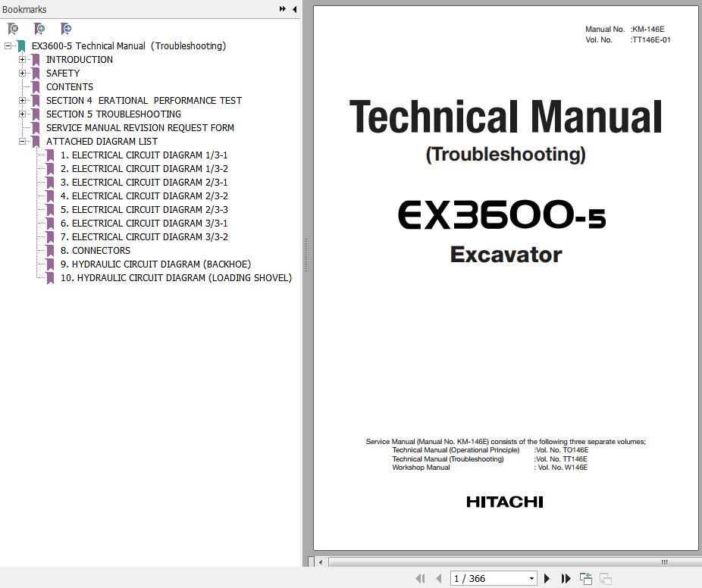Open ELECTRICAL CIRCUIT DIAGRAM 2/3-1 bookmark
This screenshot has height=588, width=702.
(144, 183)
